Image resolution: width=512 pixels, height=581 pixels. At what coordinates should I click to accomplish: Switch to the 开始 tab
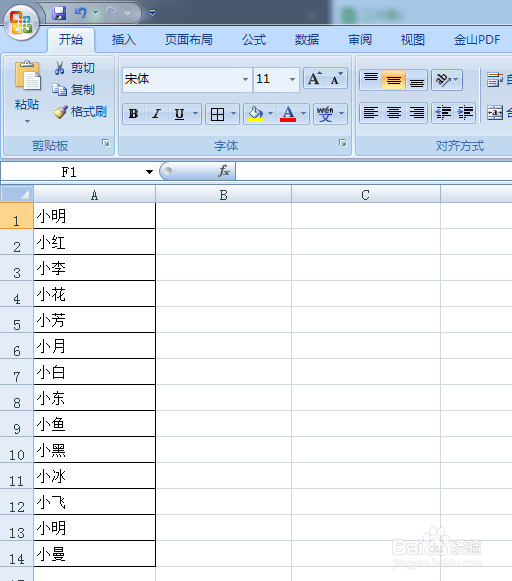pyautogui.click(x=71, y=39)
